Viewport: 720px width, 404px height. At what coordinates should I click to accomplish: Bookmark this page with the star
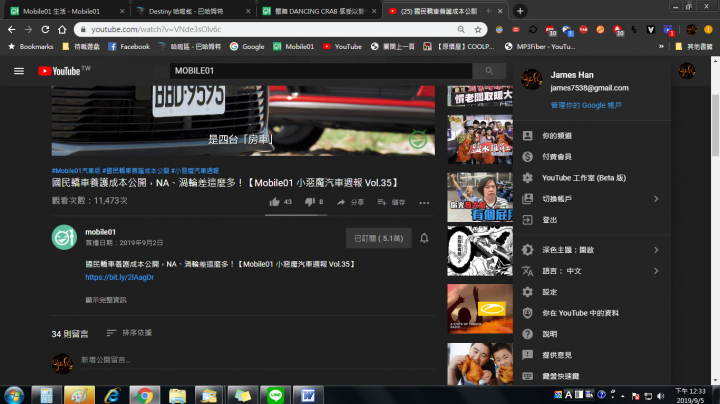[x=478, y=29]
